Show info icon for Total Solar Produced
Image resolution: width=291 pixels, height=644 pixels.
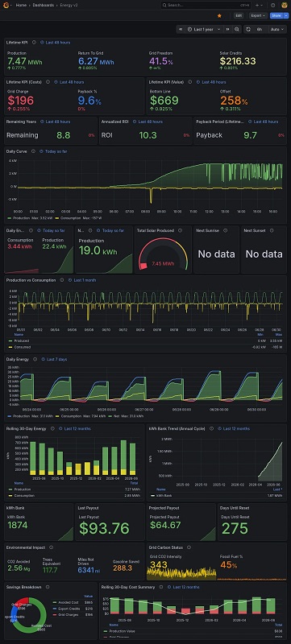point(180,230)
